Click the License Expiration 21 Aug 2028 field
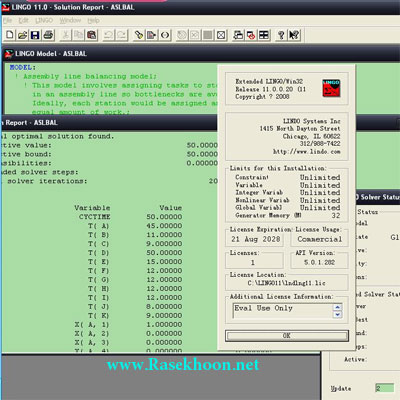Screen dimensions: 400x400 pos(255,239)
